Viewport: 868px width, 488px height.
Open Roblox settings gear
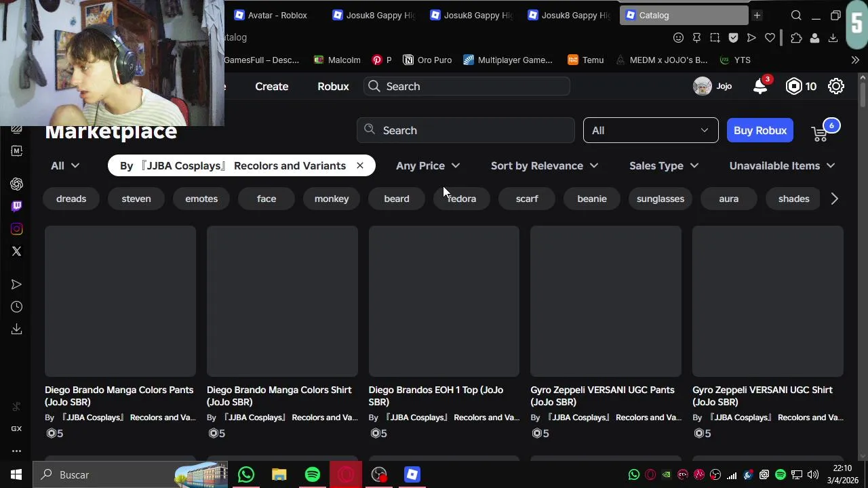click(x=836, y=86)
